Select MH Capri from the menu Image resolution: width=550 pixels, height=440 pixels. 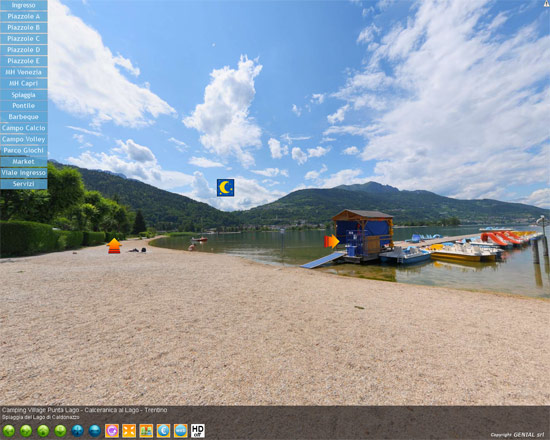(24, 84)
